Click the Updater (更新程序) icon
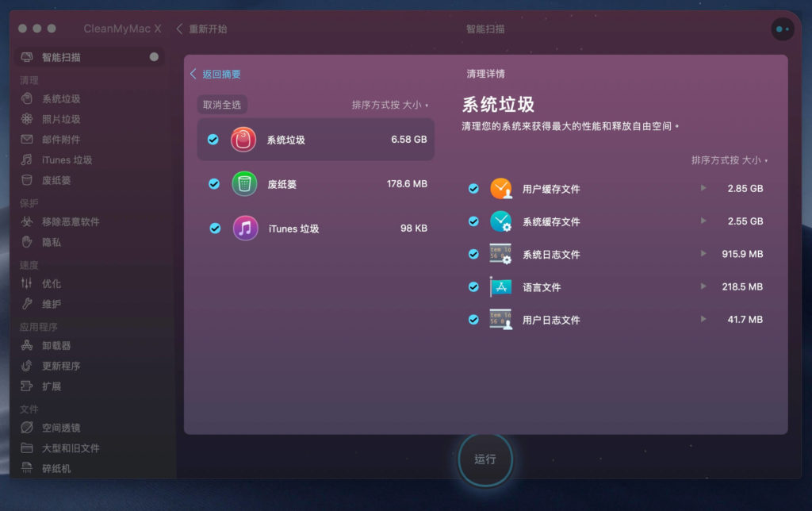The height and width of the screenshot is (511, 812). 27,365
